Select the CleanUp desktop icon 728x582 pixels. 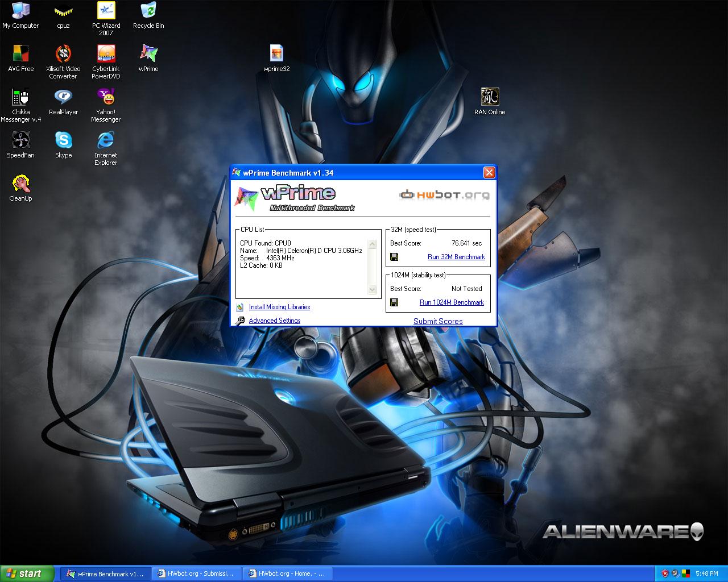[20, 188]
